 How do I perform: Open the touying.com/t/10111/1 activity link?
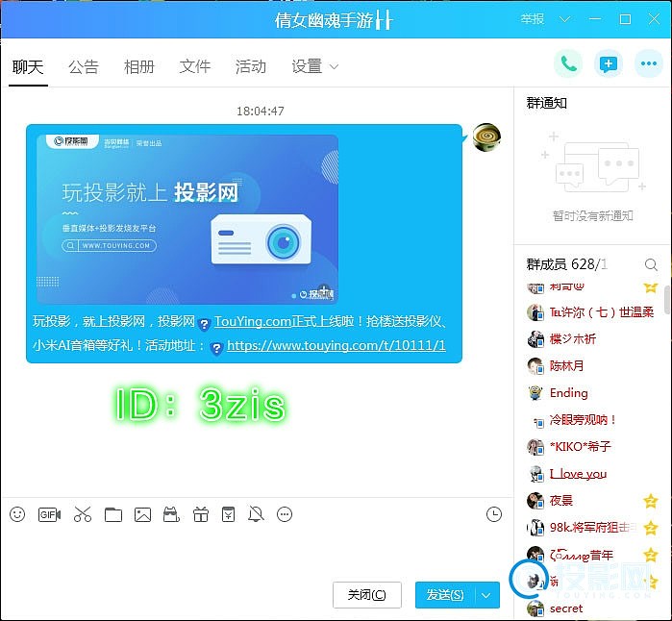click(x=336, y=345)
